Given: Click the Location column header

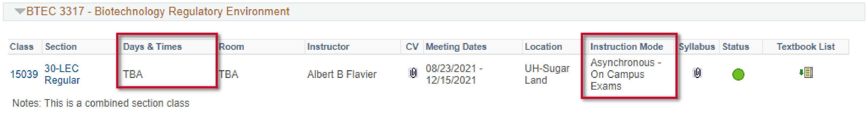Looking at the screenshot, I should (x=543, y=47).
